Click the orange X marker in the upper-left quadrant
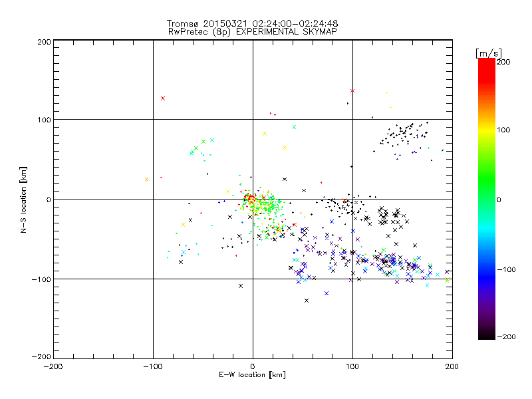The height and width of the screenshot is (399, 532). [146, 180]
